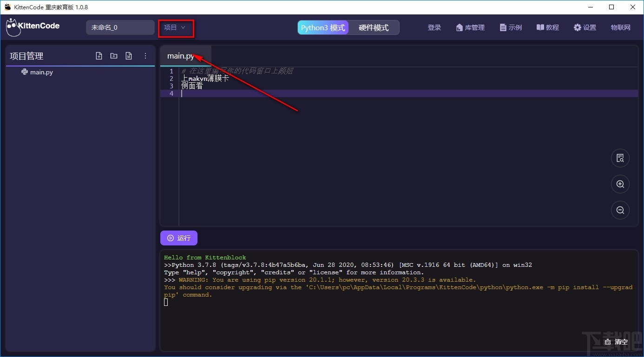Viewport: 644px width, 357px height.
Task: Switch to 硬件模式
Action: [374, 27]
